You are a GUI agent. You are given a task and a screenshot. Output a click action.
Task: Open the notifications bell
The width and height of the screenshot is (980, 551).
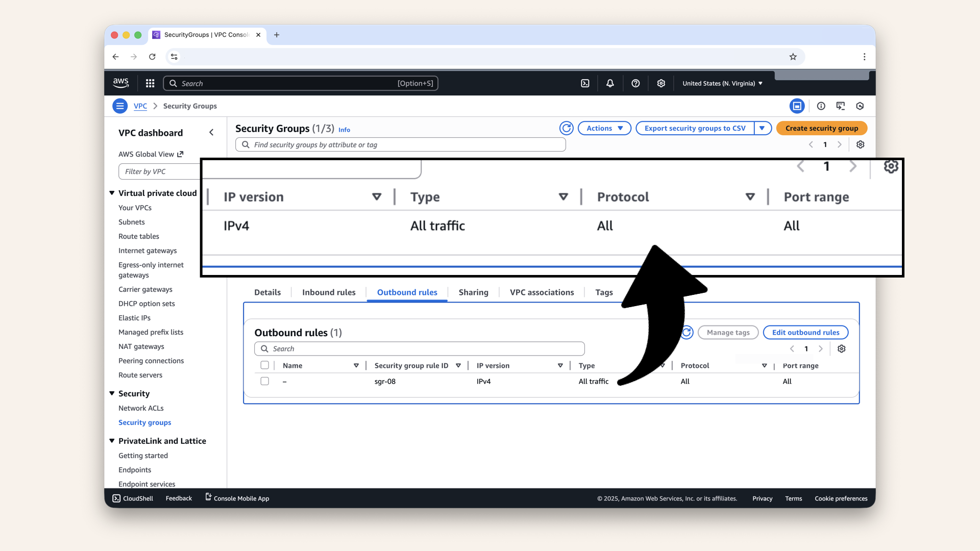[610, 83]
